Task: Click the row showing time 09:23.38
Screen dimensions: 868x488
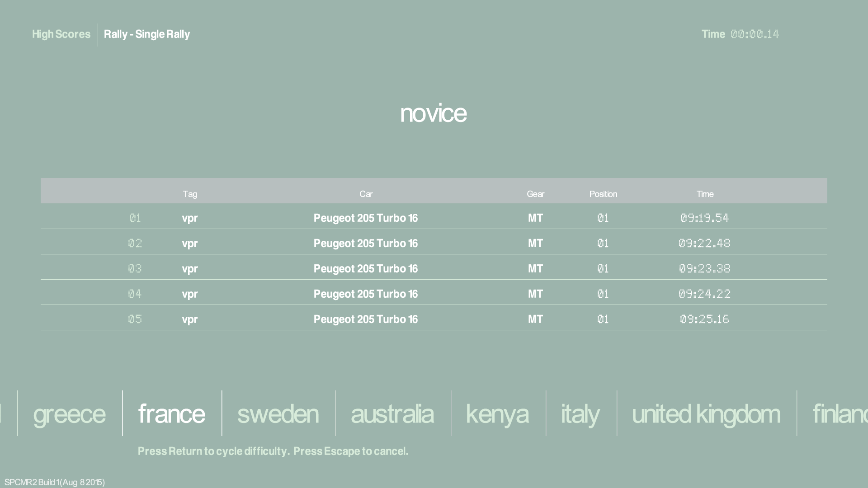Action: point(433,268)
